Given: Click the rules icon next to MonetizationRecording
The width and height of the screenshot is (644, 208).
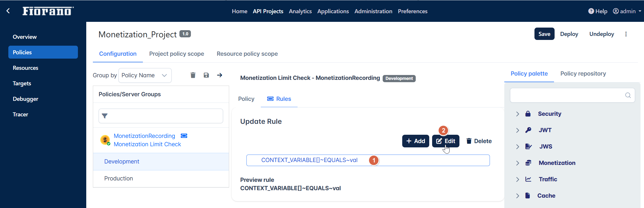Looking at the screenshot, I should tap(184, 136).
